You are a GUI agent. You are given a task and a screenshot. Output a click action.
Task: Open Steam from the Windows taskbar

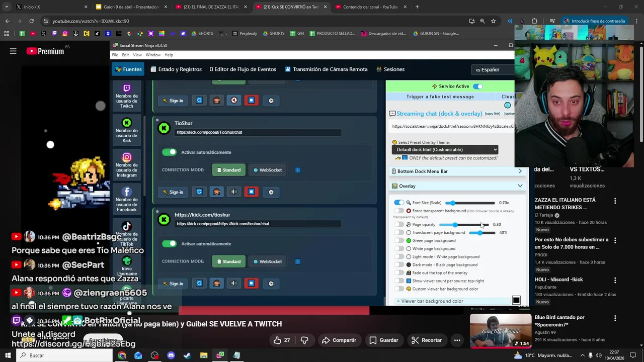[187, 355]
